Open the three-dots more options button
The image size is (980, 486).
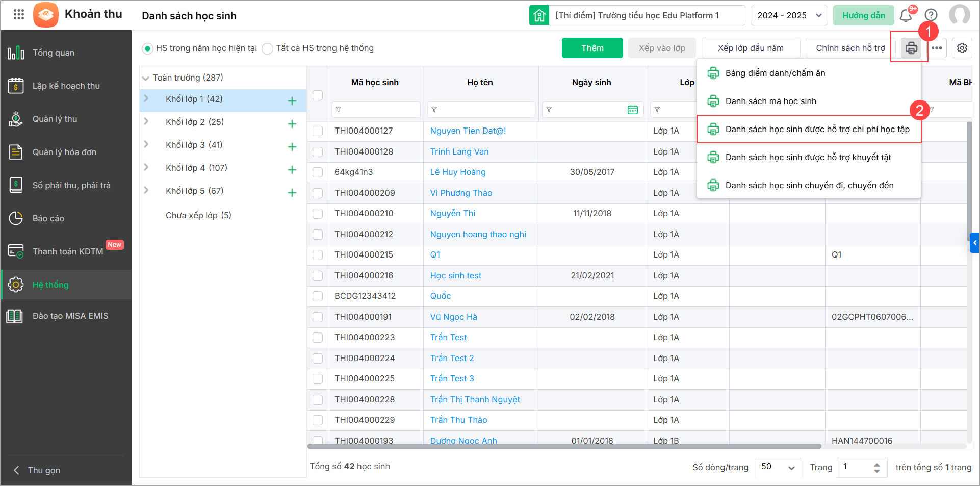coord(936,48)
